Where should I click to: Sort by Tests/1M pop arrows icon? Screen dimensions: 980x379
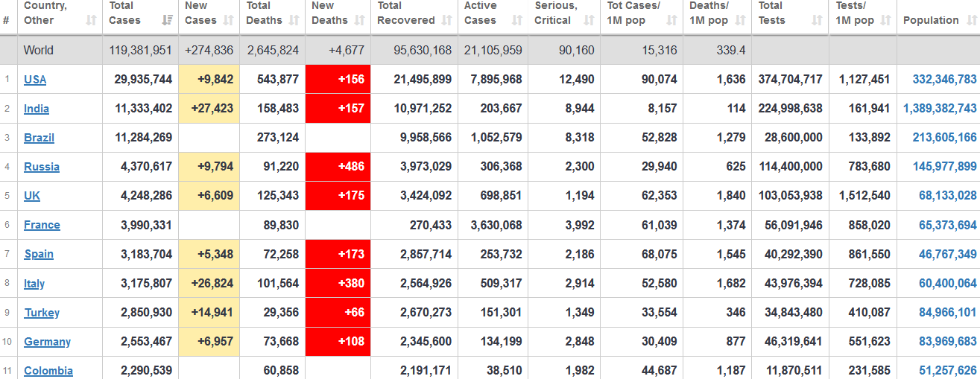[885, 20]
